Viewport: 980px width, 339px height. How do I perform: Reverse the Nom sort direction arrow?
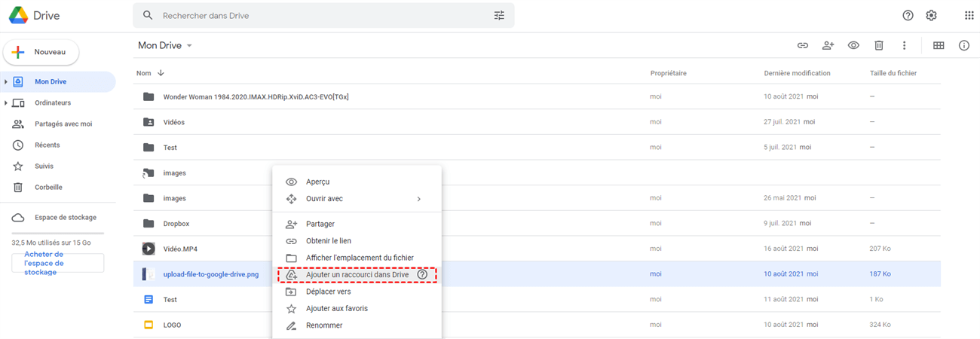(161, 73)
